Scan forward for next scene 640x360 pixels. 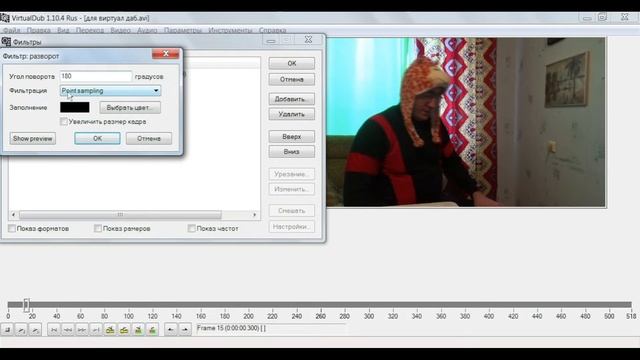pos(152,329)
